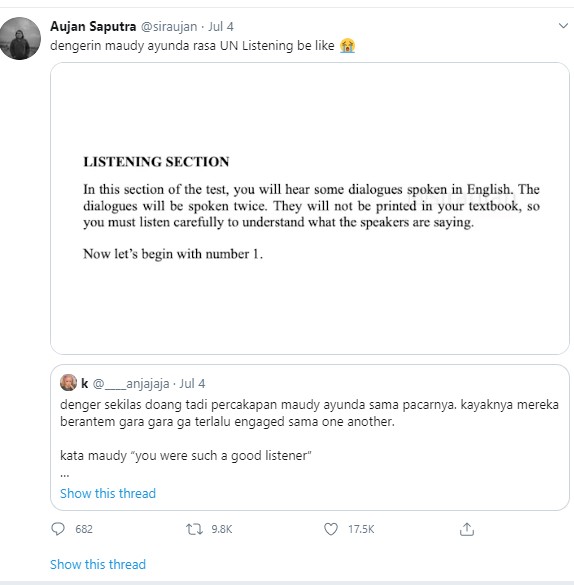Open the Jul 4 tweet timestamp
This screenshot has width=574, height=585.
(x=220, y=26)
